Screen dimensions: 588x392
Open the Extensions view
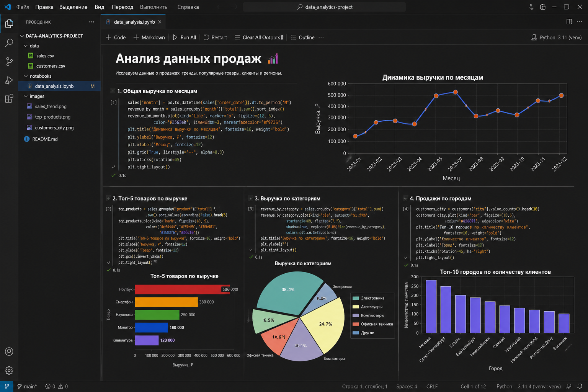coord(9,98)
